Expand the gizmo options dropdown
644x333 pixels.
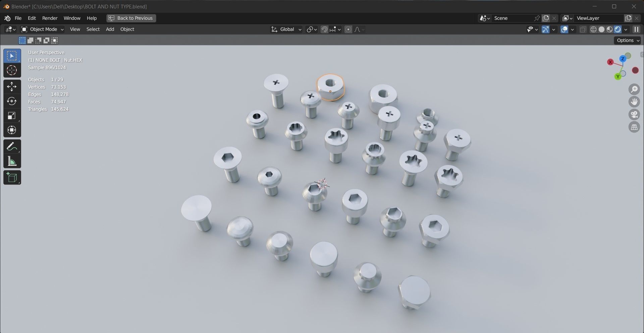coord(553,29)
